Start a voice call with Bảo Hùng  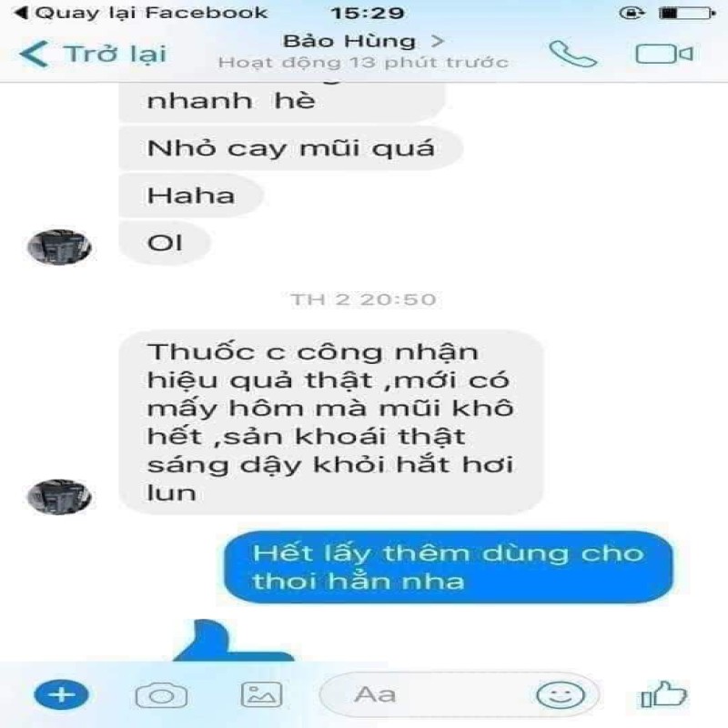pyautogui.click(x=572, y=55)
